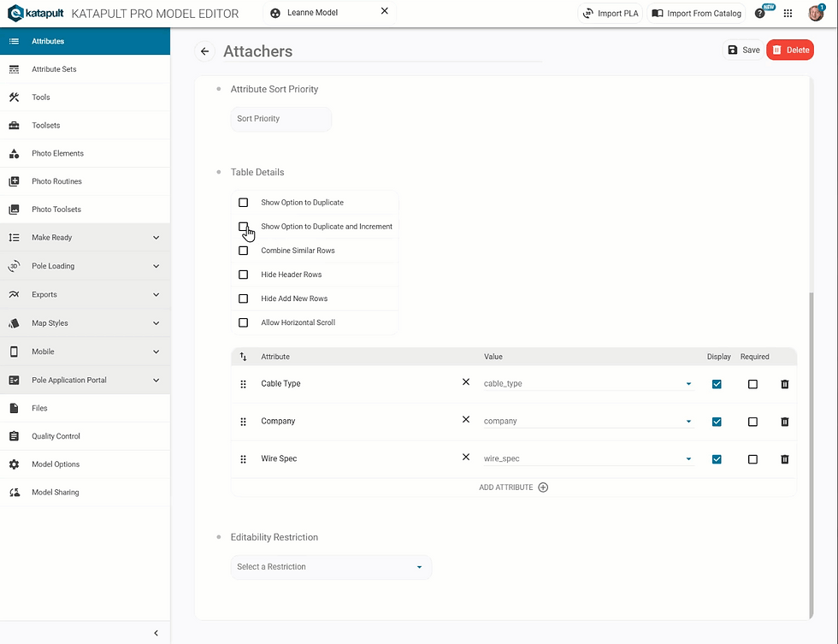
Task: Clear the Wire Spec attribute with X
Action: tap(466, 457)
